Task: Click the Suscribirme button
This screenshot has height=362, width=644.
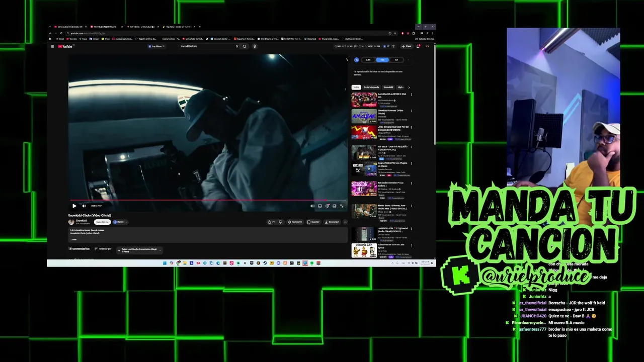Action: coord(102,222)
